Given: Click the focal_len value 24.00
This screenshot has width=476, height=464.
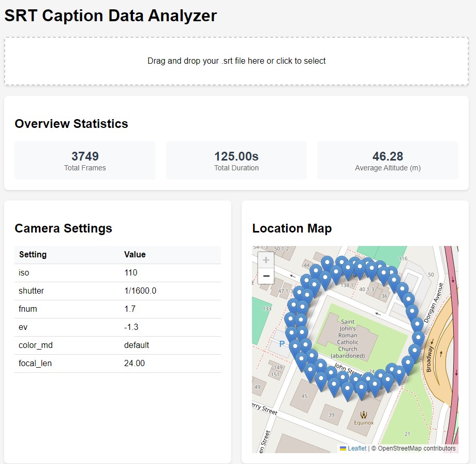Looking at the screenshot, I should coord(134,364).
